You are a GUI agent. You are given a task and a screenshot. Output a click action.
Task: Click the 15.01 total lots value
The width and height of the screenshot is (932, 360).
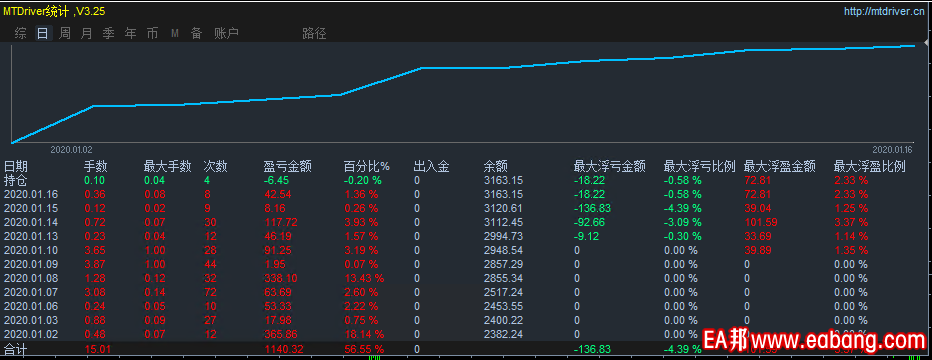(x=97, y=349)
